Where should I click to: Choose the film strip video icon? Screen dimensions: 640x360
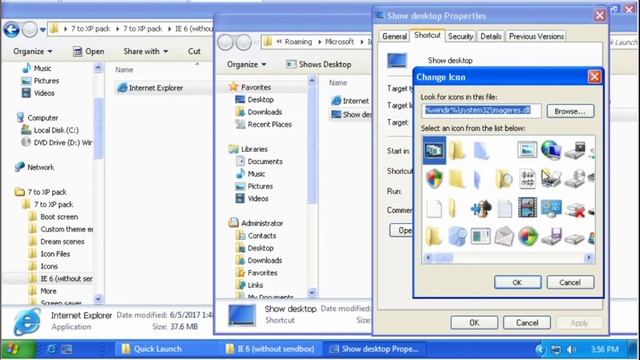coord(527,207)
